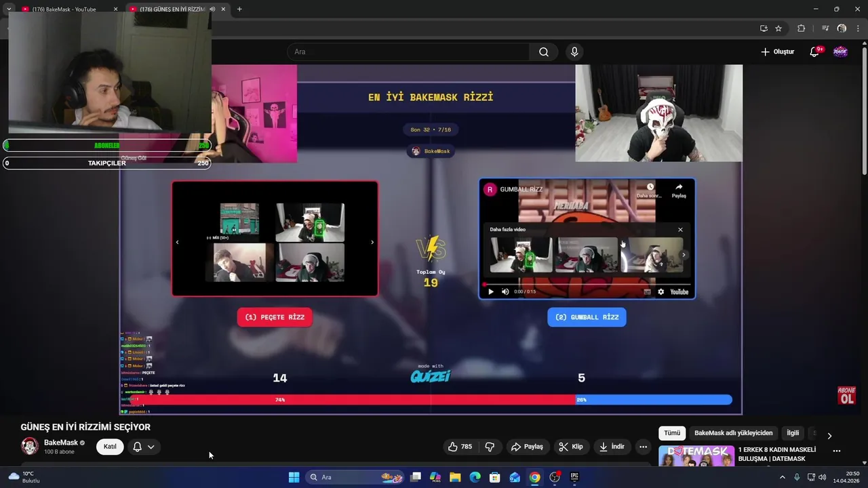Click the install app icon in address bar

coord(764,28)
